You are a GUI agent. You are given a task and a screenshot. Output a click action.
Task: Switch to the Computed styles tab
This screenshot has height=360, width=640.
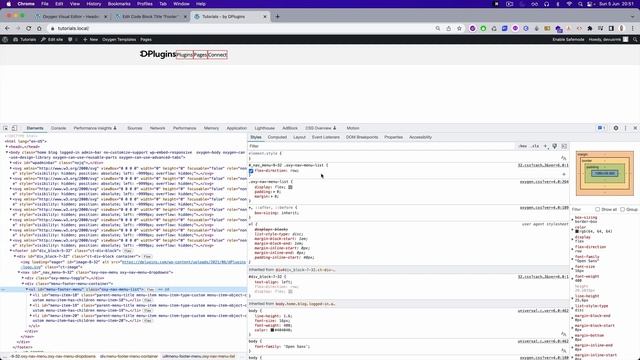click(277, 137)
